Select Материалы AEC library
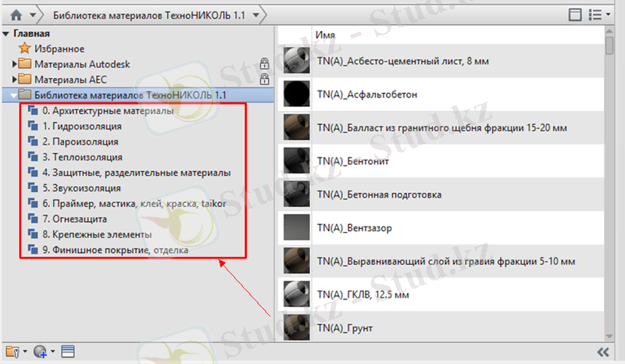 point(70,80)
